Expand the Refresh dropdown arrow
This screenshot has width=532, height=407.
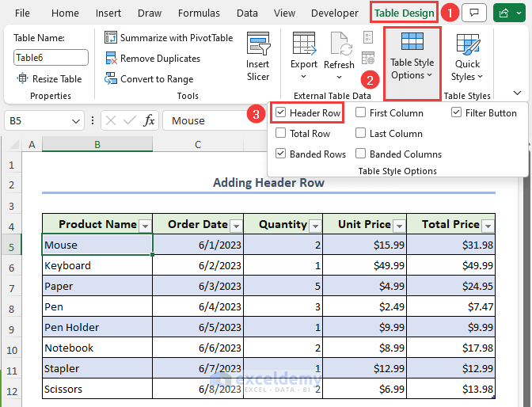tap(339, 77)
